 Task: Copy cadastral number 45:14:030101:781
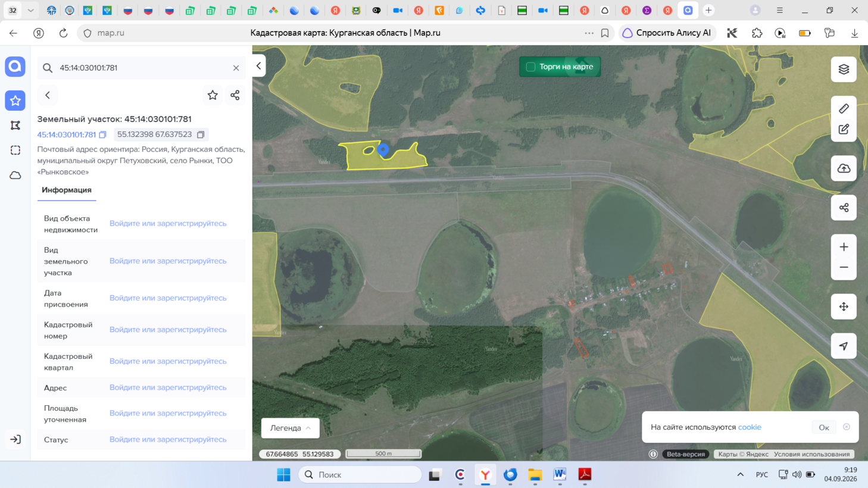point(102,134)
